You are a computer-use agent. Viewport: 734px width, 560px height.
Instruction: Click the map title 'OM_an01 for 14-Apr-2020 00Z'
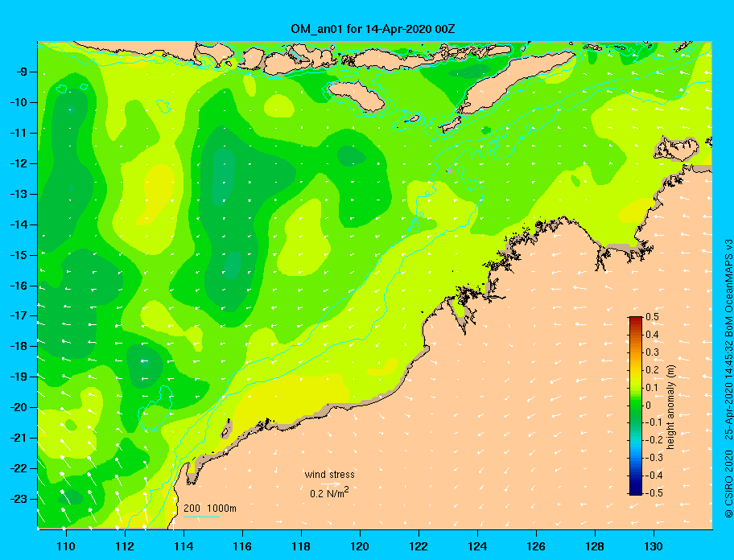tap(373, 29)
